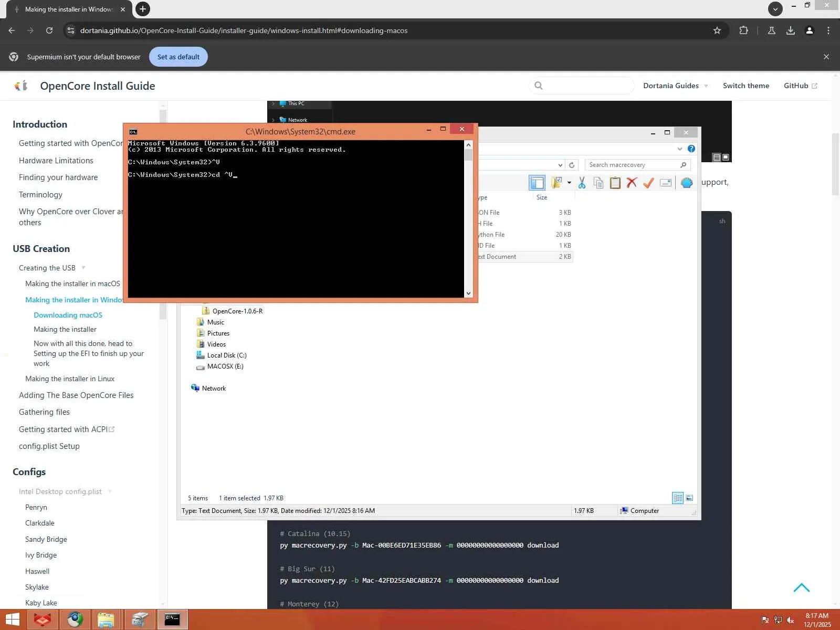The width and height of the screenshot is (840, 630).
Task: Open the folder options dropdown arrow
Action: pos(569,183)
